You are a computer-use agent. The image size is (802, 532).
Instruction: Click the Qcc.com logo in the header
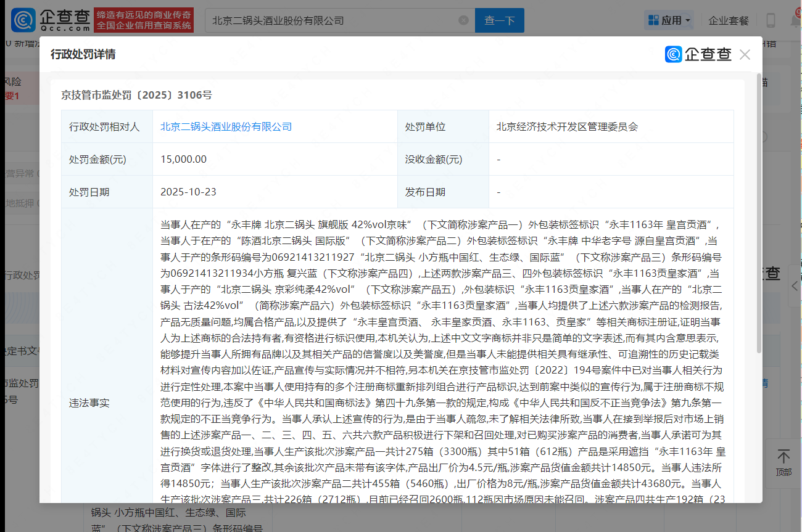click(x=51, y=20)
